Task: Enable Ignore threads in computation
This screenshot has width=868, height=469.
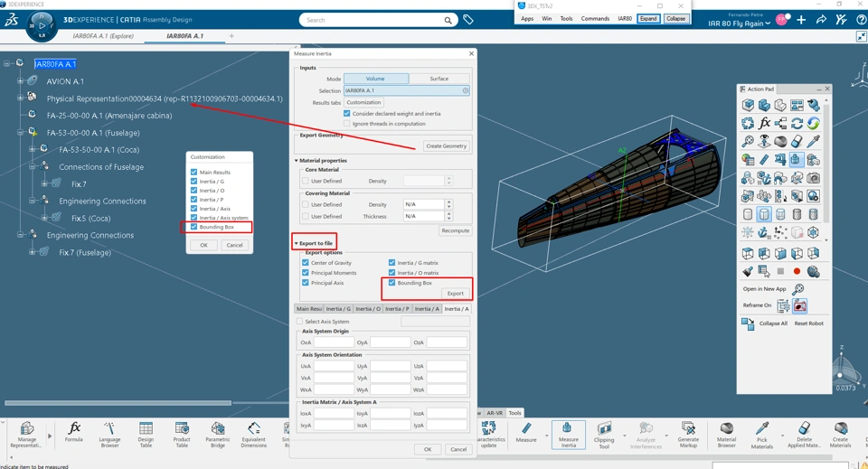Action: point(346,123)
